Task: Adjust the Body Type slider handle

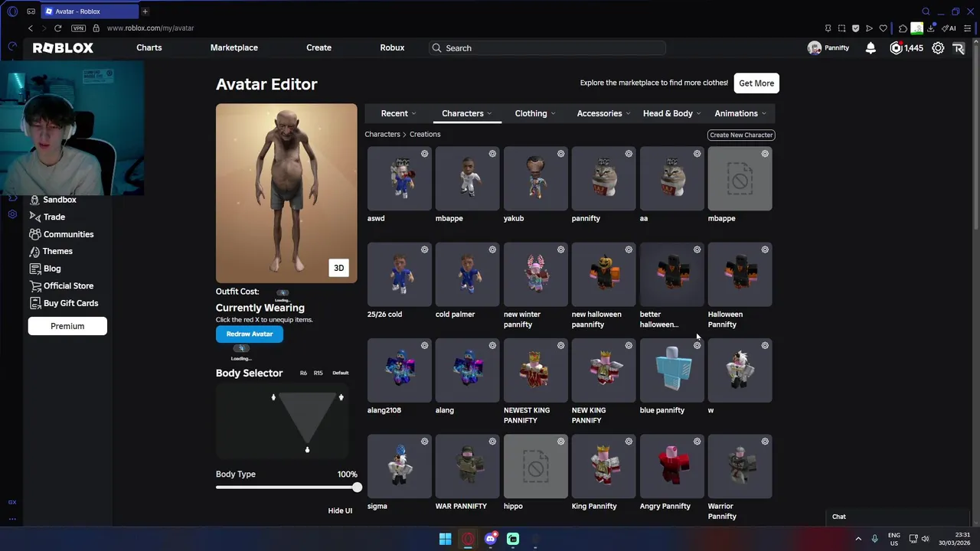Action: [357, 487]
